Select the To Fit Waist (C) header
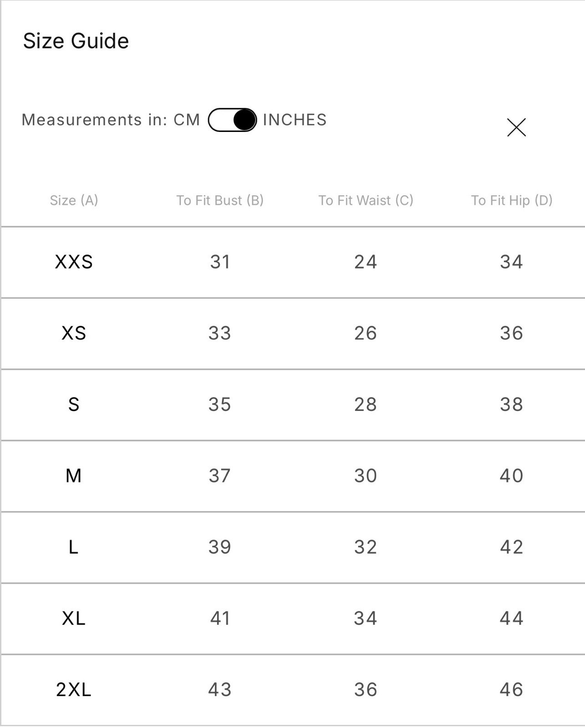585x728 pixels. [366, 200]
